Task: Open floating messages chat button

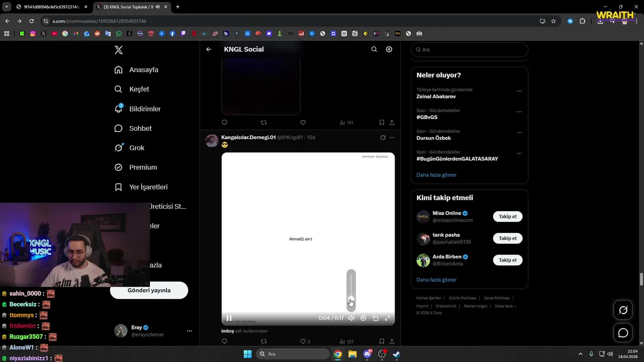Action: pos(623,333)
